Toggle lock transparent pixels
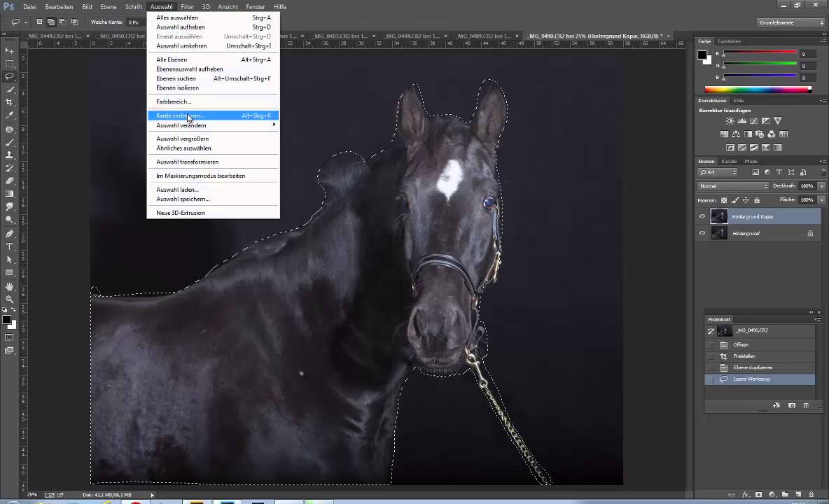Image resolution: width=829 pixels, height=504 pixels. pos(724,200)
